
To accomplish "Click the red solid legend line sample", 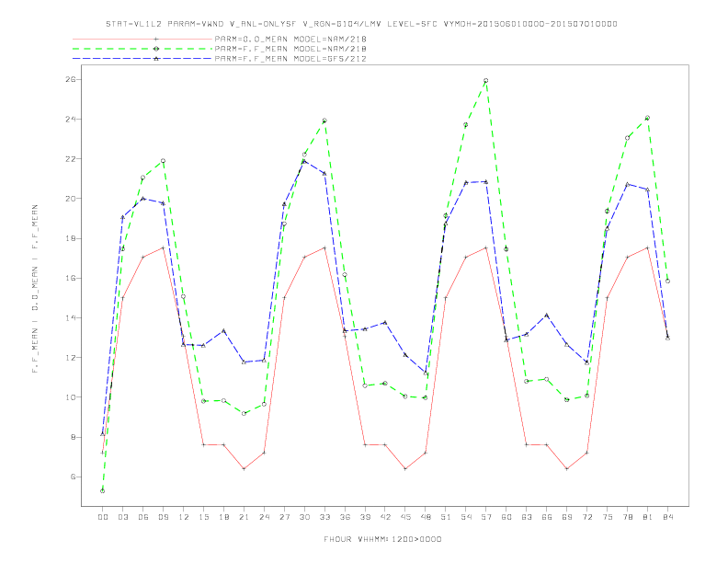I will click(x=142, y=39).
